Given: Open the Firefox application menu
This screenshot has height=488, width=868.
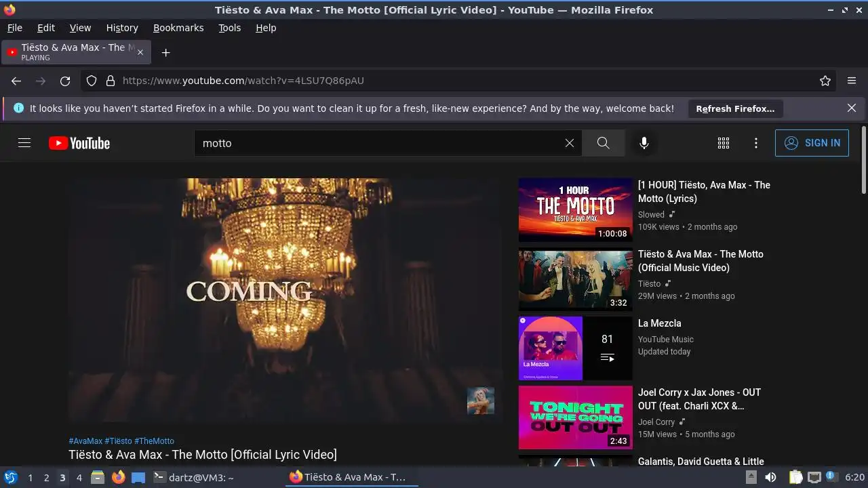Looking at the screenshot, I should (852, 81).
